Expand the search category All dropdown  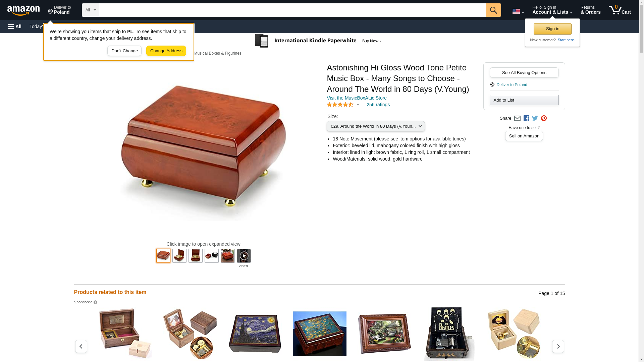[91, 10]
